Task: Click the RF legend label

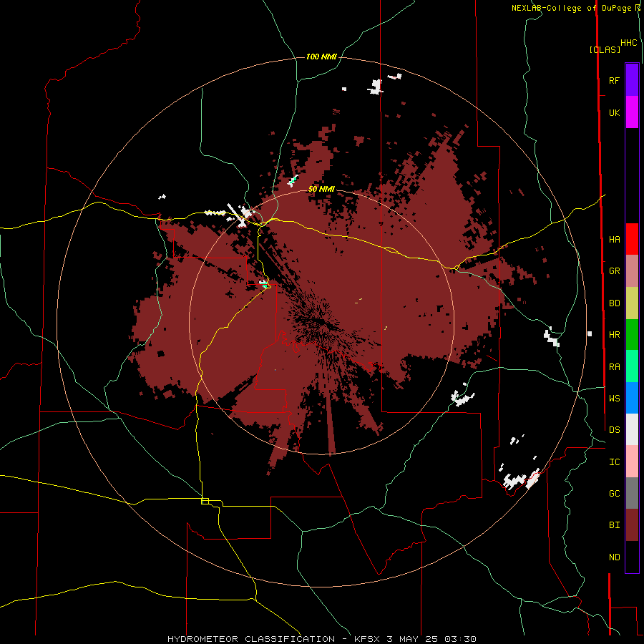Action: 614,81
